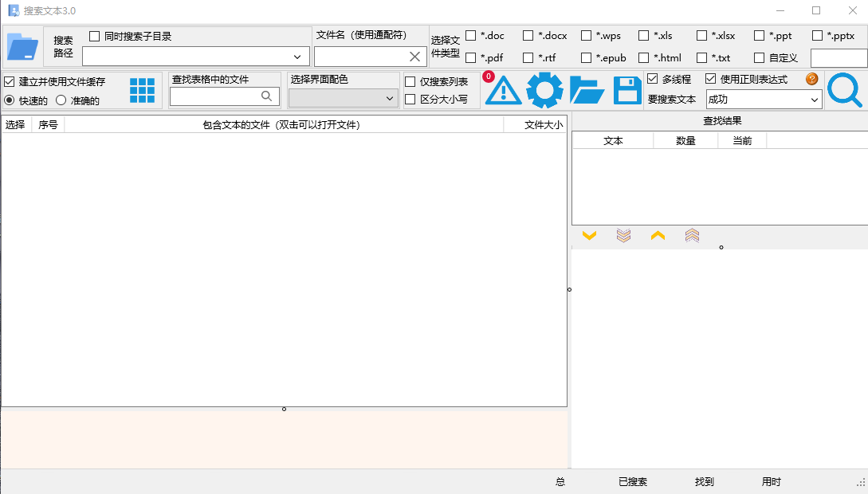Click 已搜索 in the status bar
The width and height of the screenshot is (868, 494).
[x=633, y=482]
